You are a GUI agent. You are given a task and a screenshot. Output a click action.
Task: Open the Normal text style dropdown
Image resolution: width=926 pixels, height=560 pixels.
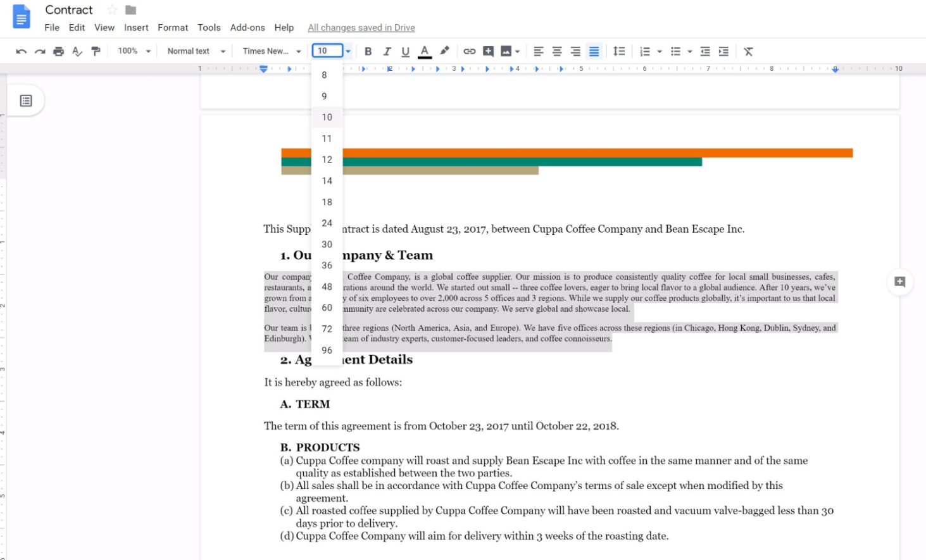click(x=196, y=51)
